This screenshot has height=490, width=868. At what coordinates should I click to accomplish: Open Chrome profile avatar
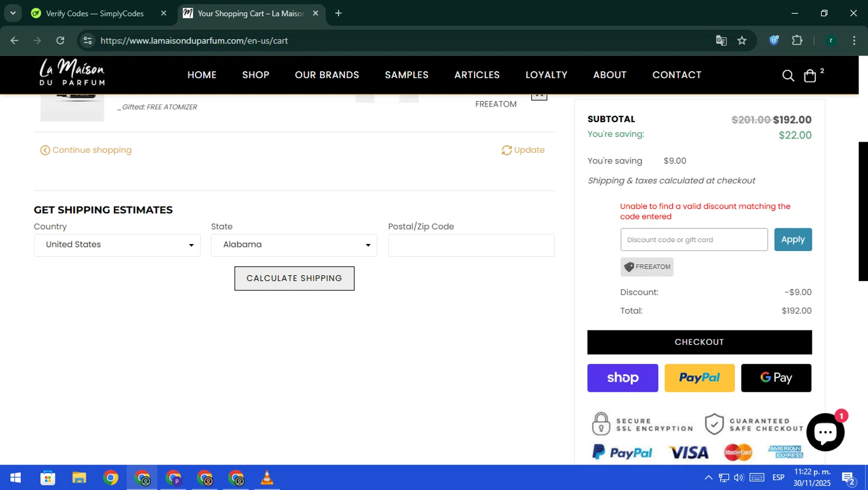pyautogui.click(x=831, y=40)
